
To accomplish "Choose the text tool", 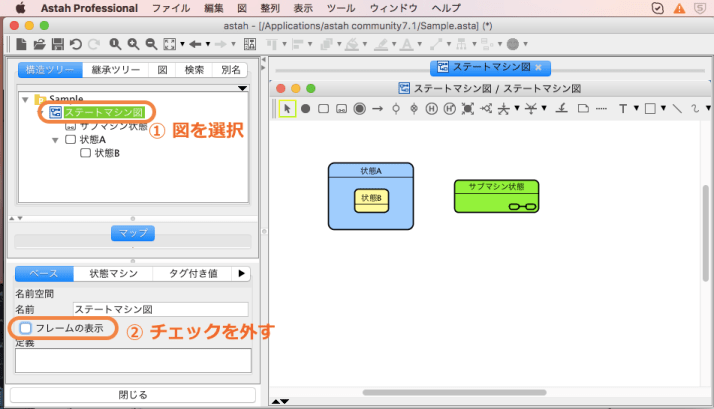I will pos(623,108).
